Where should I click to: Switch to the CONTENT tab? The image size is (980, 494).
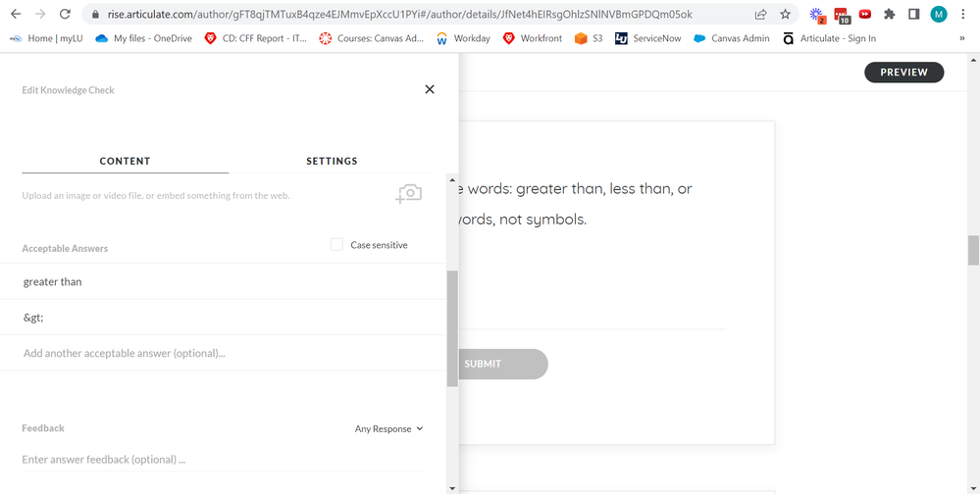(125, 161)
